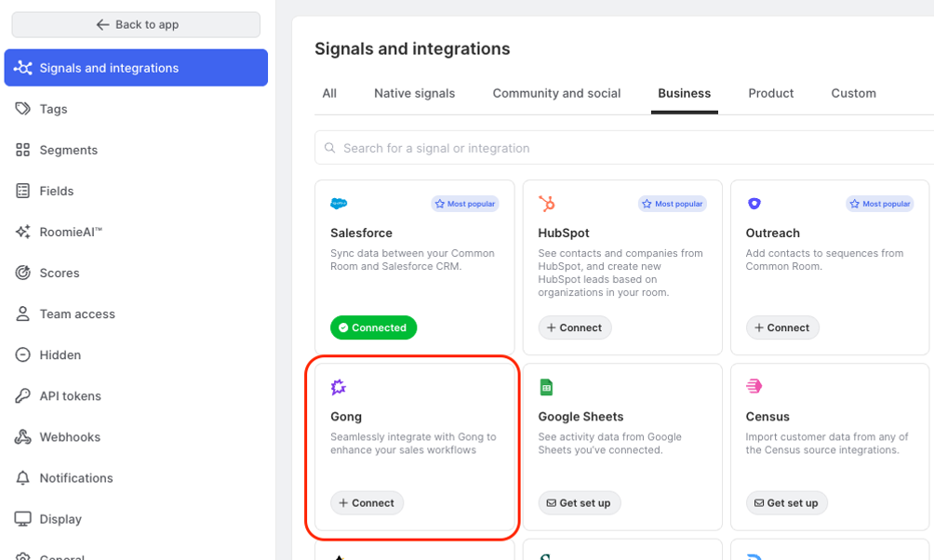
Task: Open the Gong card title
Action: [x=346, y=417]
